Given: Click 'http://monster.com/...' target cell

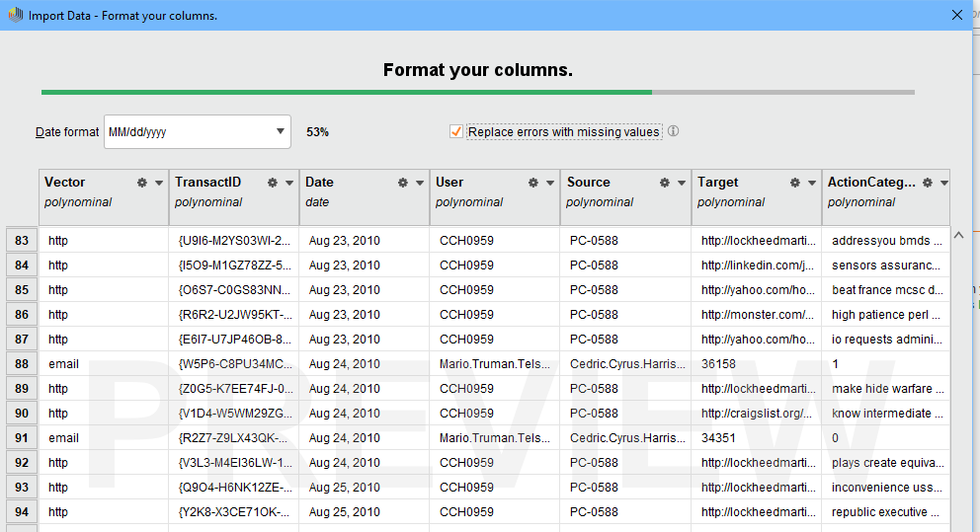Looking at the screenshot, I should [x=758, y=315].
